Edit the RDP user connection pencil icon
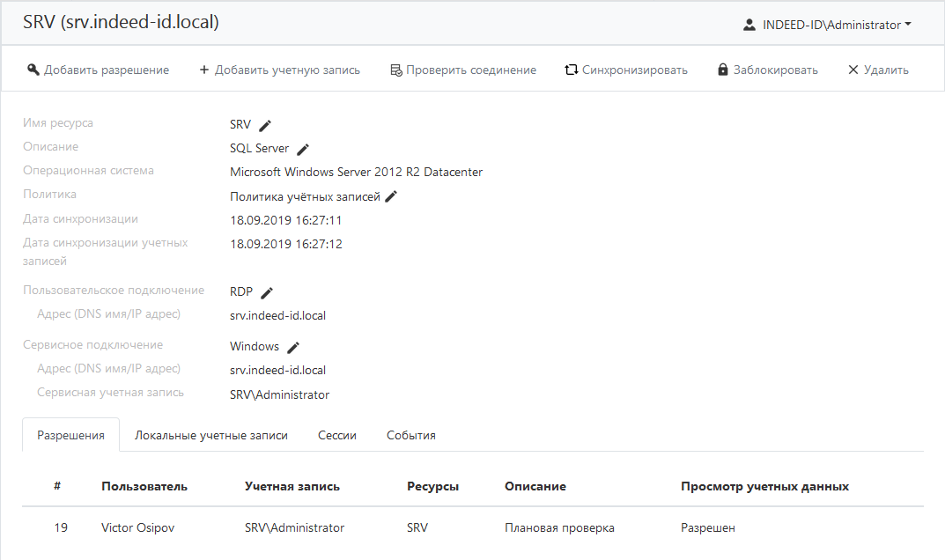Viewport: 945px width, 560px height. tap(267, 292)
